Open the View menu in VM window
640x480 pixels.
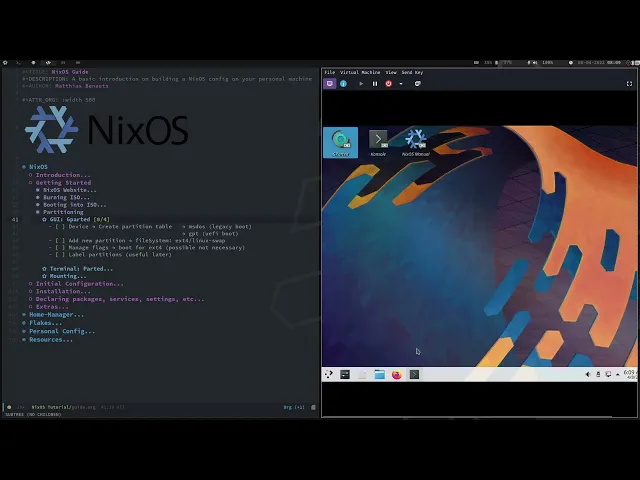coord(391,72)
